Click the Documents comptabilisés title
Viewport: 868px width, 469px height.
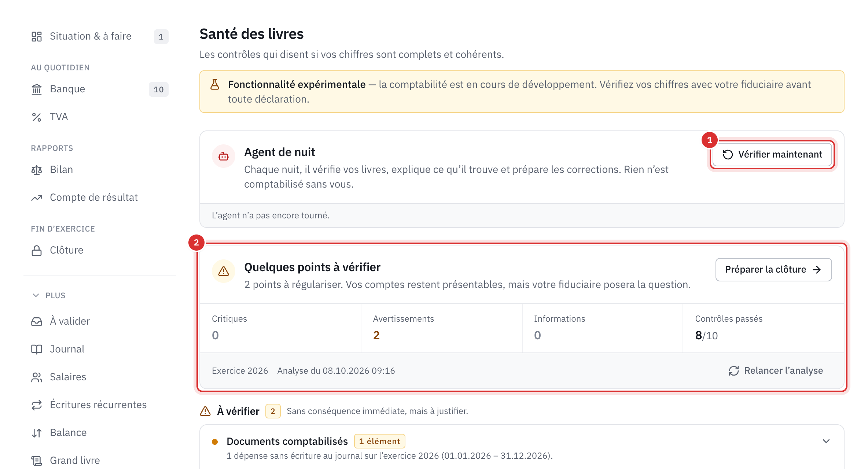tap(287, 441)
